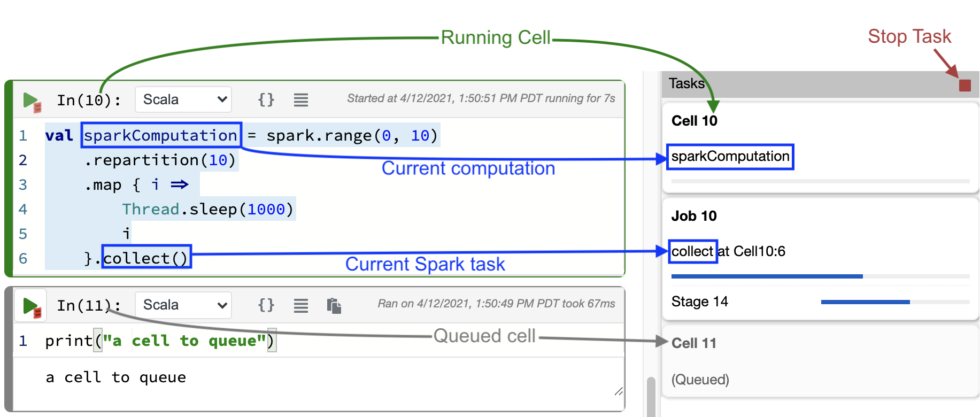Click the sparkComputation task in Tasks panel
Viewport: 980px width, 417px height.
tap(730, 157)
